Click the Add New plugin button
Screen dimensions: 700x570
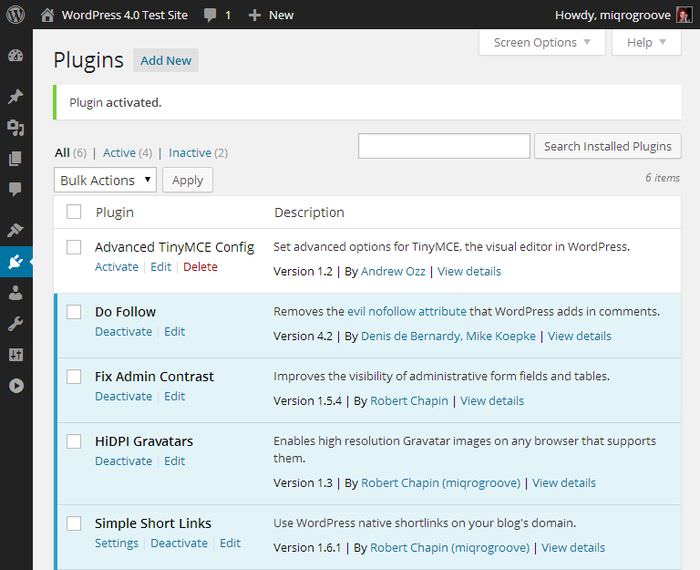pos(166,61)
